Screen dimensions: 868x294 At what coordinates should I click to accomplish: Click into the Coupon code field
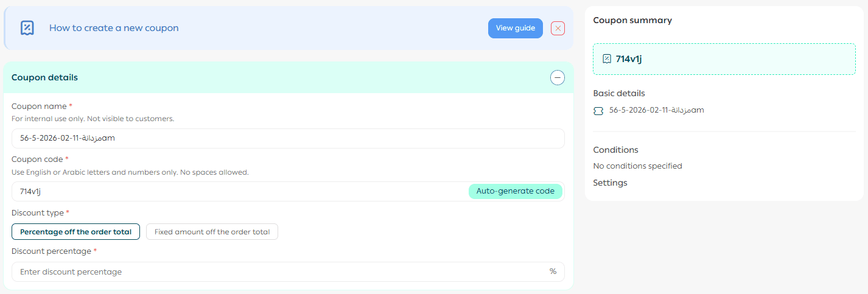[x=237, y=191]
